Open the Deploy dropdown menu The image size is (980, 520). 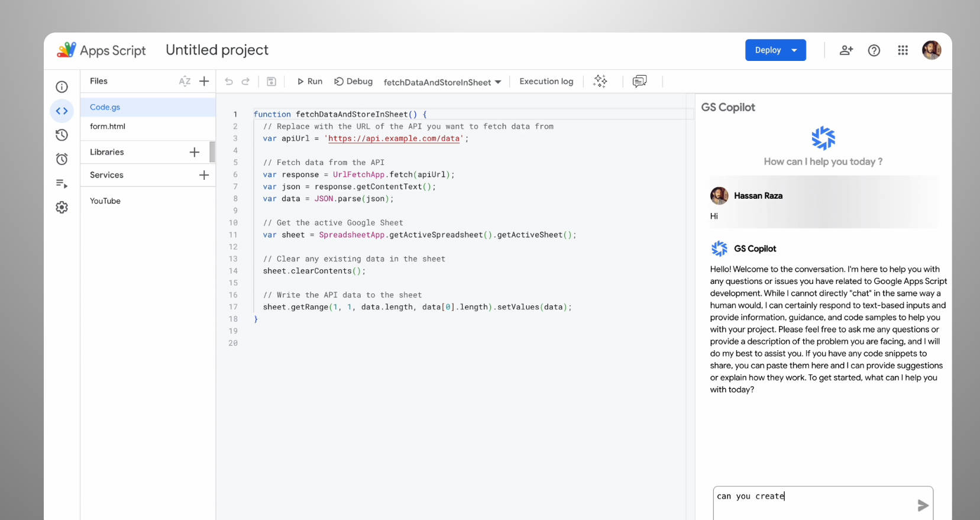pos(794,50)
